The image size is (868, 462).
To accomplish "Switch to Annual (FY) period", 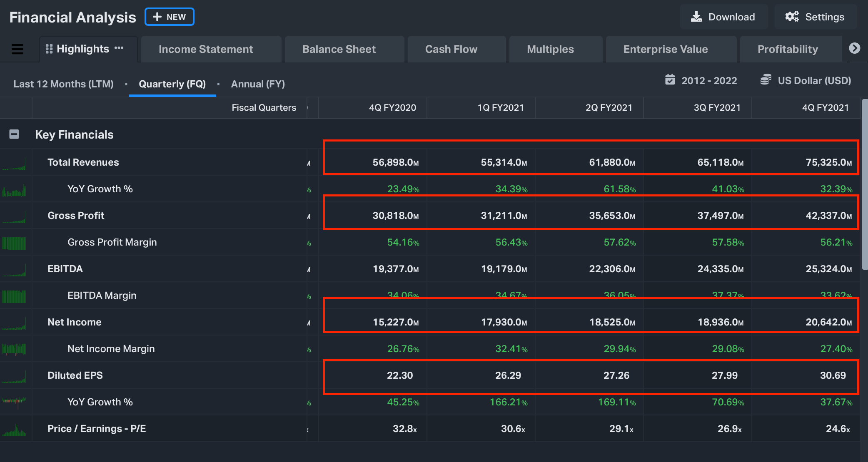I will [258, 84].
